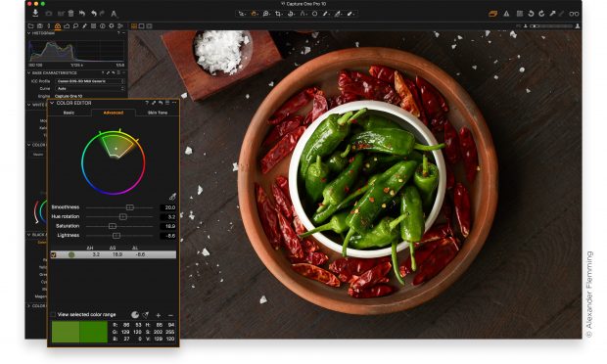Collapse the Color Editor panel
This screenshot has height=364, width=607.
[52, 103]
